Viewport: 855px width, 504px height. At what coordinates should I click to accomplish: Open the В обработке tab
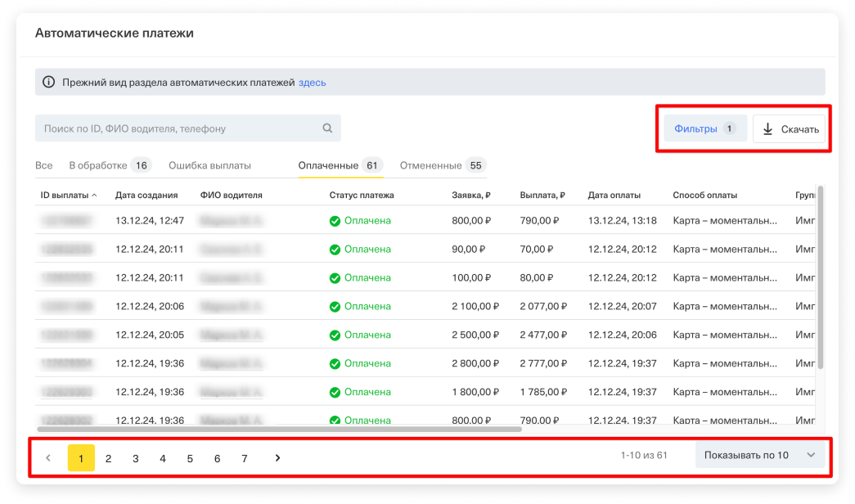point(98,165)
